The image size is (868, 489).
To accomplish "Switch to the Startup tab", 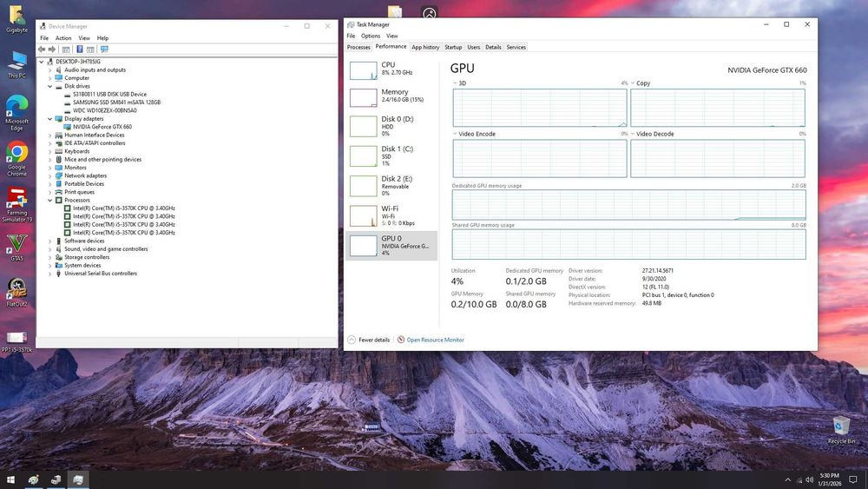I will point(453,48).
